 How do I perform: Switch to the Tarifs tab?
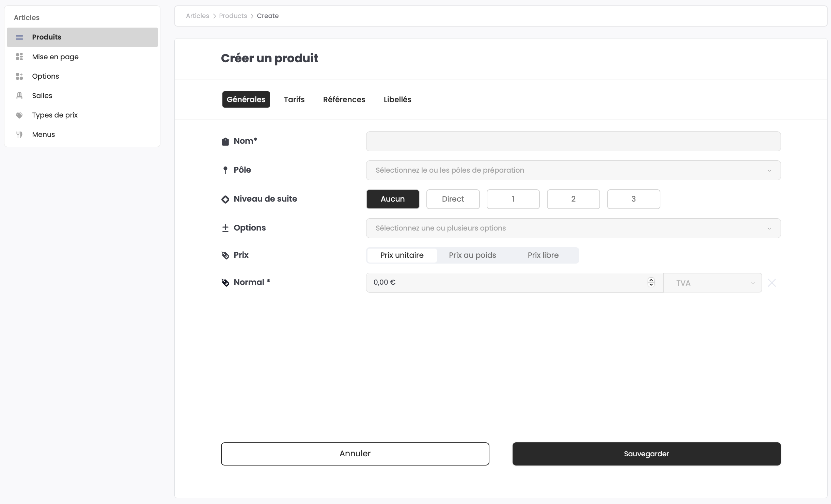pos(294,99)
